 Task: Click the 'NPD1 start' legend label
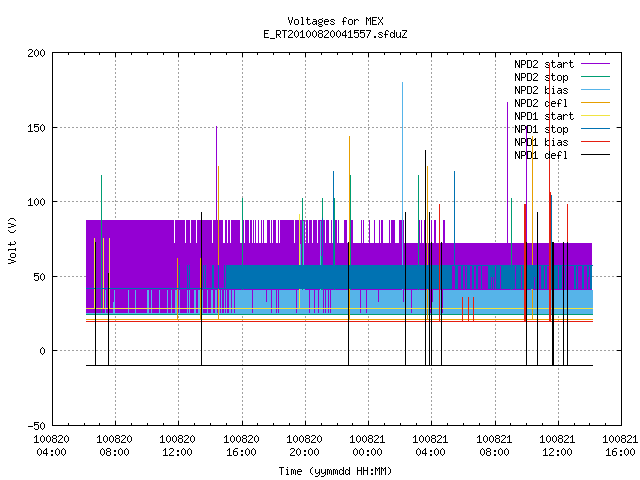544,116
